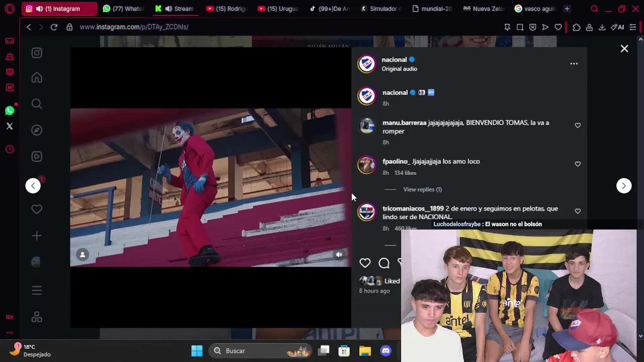Like tricomaniacos__1899's comment
Image resolution: width=644 pixels, height=362 pixels.
pos(578,211)
